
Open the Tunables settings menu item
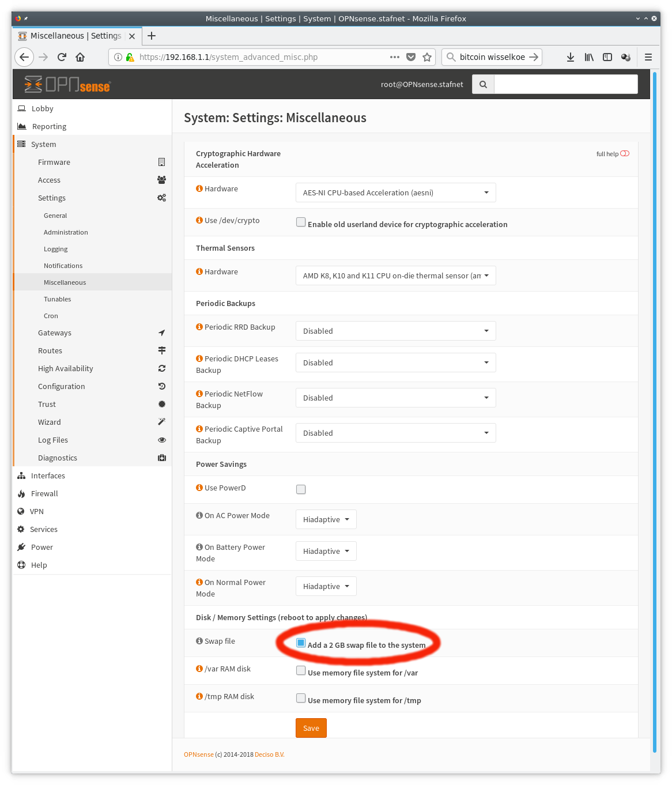[58, 299]
